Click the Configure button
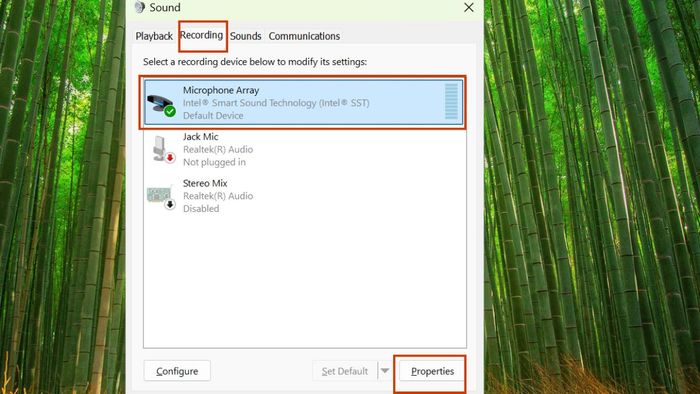 [177, 371]
